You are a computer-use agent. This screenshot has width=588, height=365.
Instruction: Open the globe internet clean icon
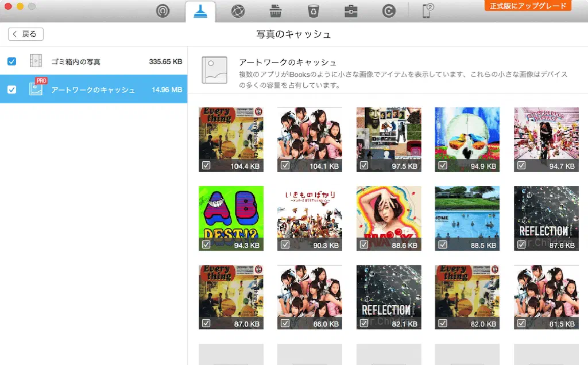point(238,11)
